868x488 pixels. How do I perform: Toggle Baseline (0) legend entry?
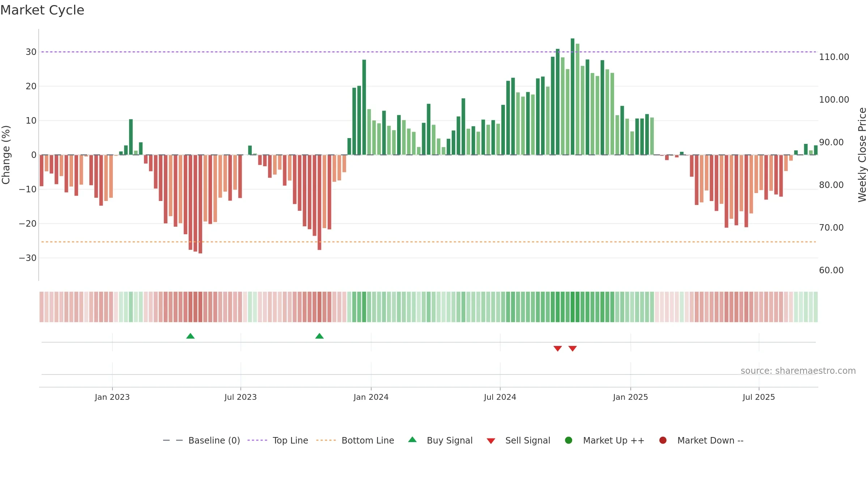[201, 440]
